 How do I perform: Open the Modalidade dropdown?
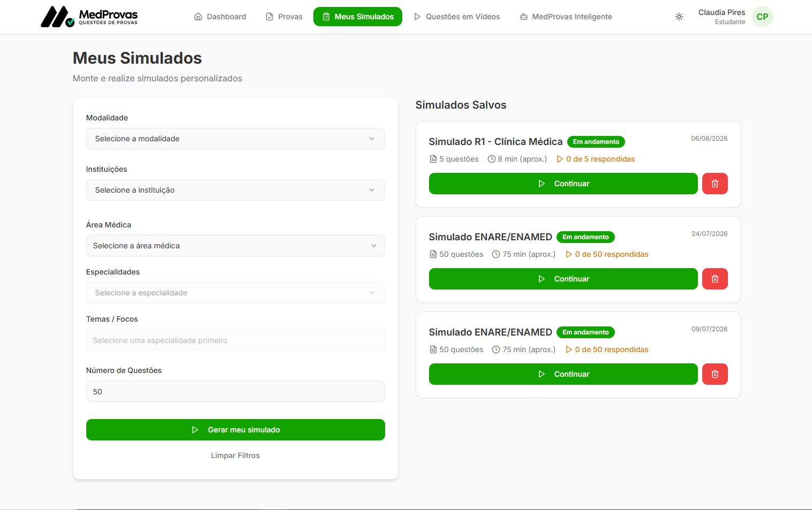coord(236,139)
